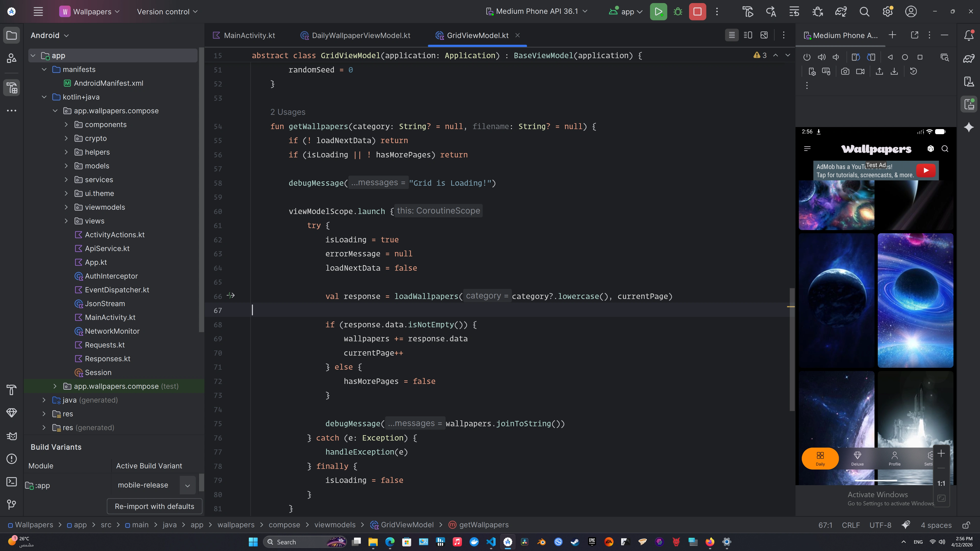Image resolution: width=980 pixels, height=551 pixels.
Task: Run the app with green play button
Action: [x=658, y=11]
